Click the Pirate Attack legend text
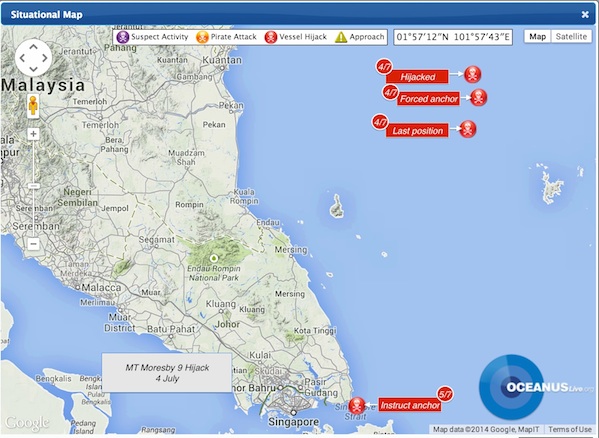The height and width of the screenshot is (438, 599). (x=233, y=37)
